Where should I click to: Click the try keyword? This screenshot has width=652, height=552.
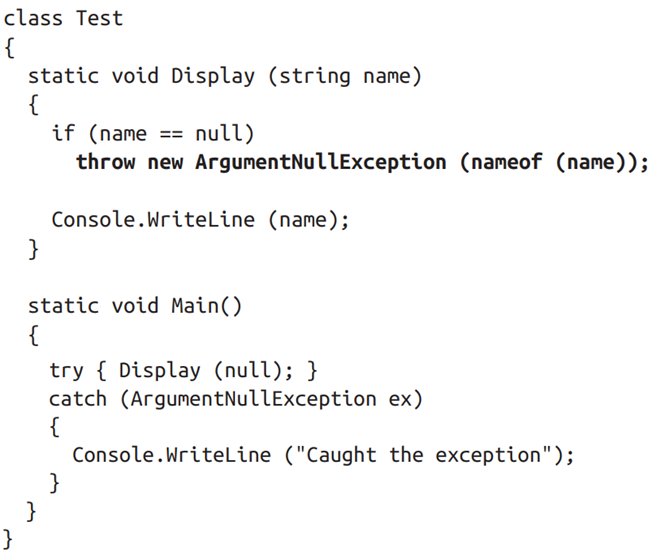point(66,370)
